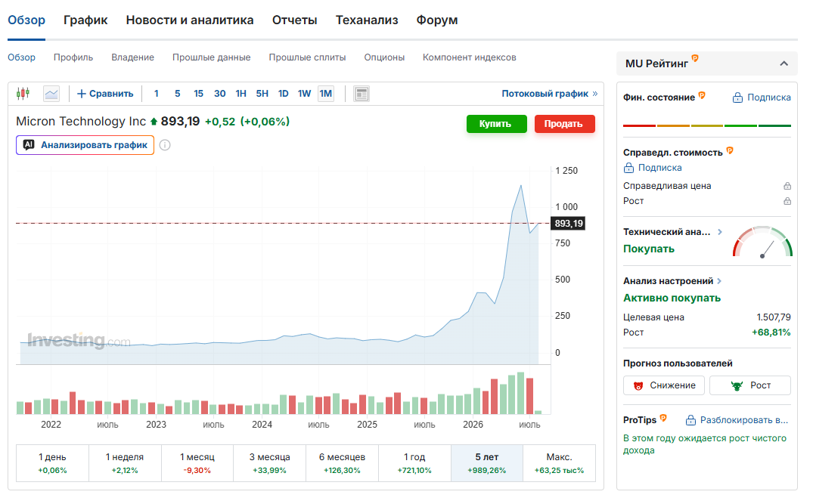The height and width of the screenshot is (504, 813).
Task: Open the Форум tab
Action: click(437, 20)
